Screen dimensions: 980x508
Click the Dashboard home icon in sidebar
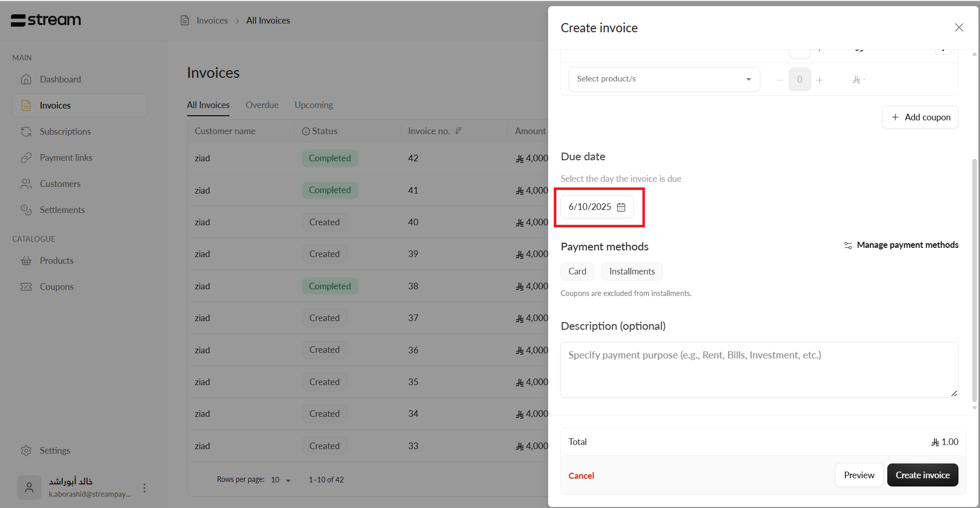tap(26, 79)
